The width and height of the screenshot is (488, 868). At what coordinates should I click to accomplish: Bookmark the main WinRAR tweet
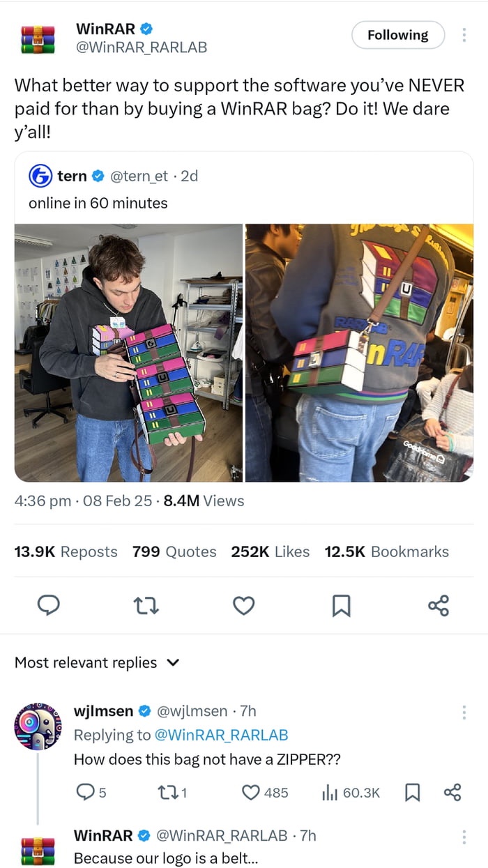(341, 606)
